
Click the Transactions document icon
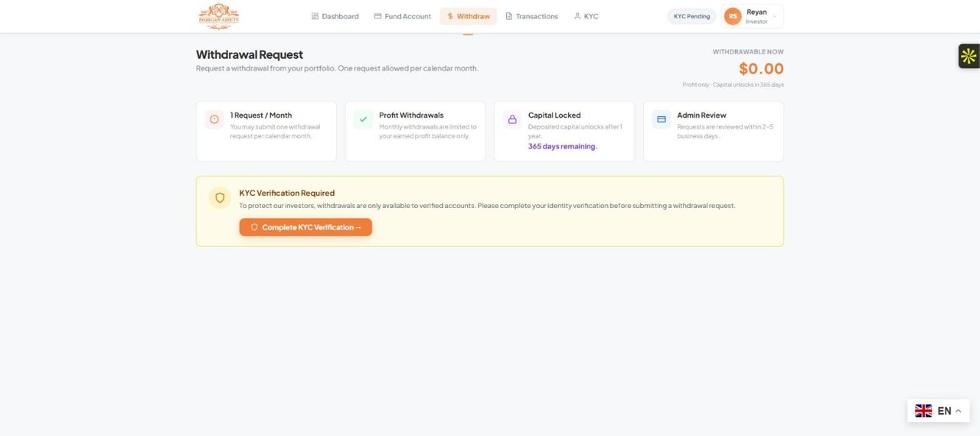509,16
